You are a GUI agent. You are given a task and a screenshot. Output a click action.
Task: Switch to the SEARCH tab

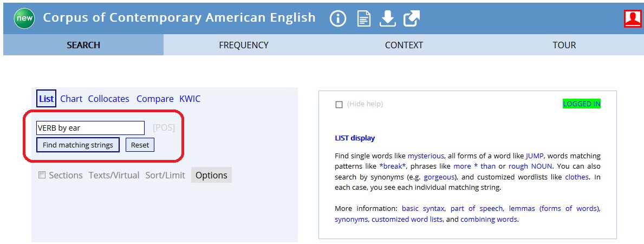(83, 45)
